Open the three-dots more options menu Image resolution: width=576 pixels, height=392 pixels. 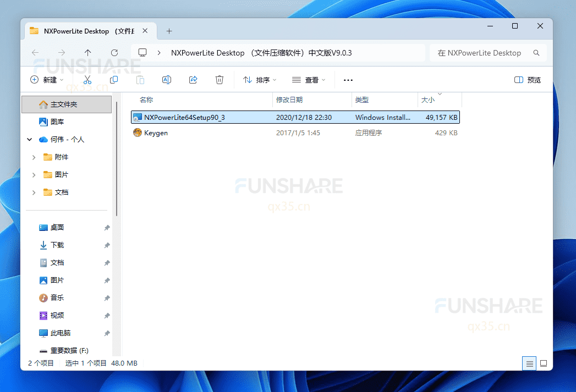point(348,80)
